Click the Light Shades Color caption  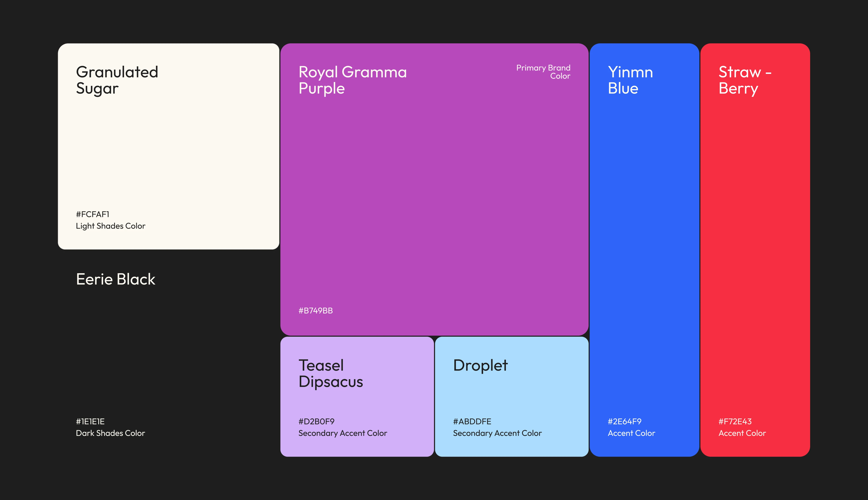(x=110, y=226)
